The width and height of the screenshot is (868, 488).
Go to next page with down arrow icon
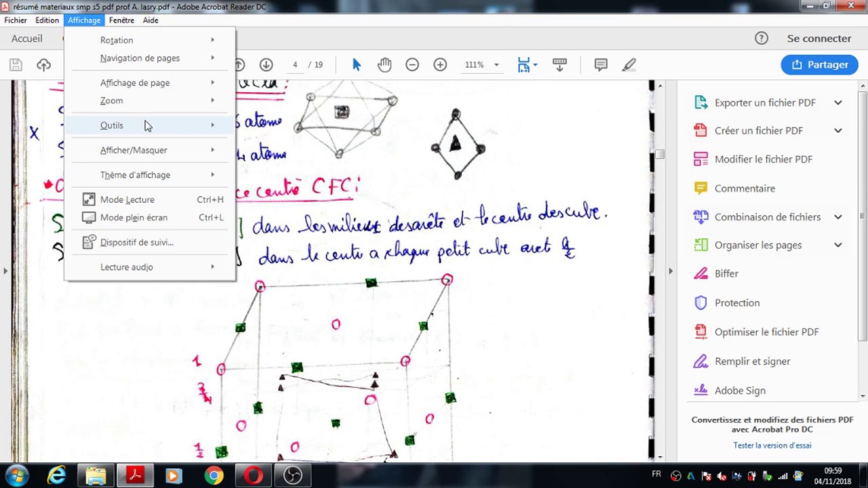(x=266, y=64)
